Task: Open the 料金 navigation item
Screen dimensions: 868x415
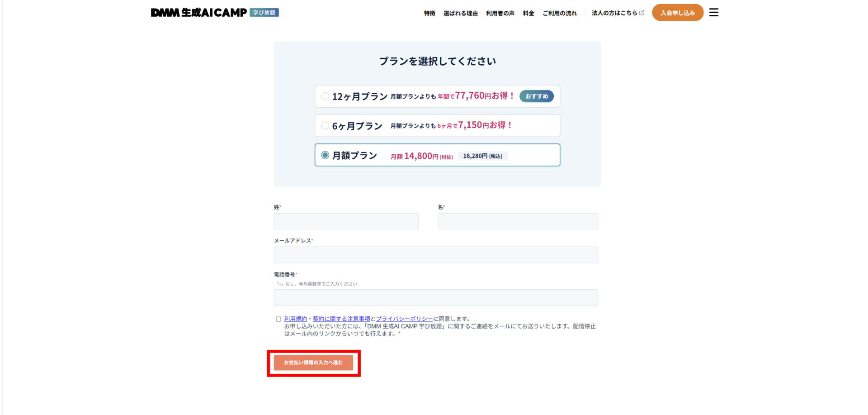Action: [x=528, y=13]
